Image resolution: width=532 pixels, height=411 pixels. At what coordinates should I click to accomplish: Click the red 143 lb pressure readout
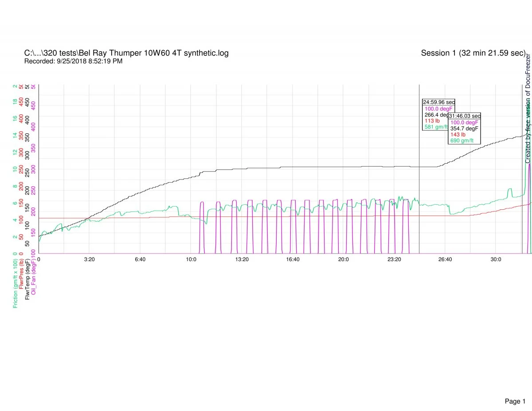coord(458,135)
